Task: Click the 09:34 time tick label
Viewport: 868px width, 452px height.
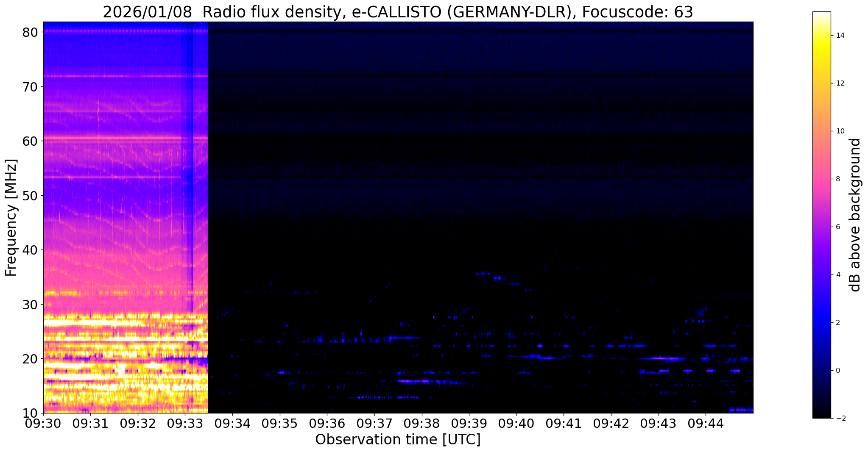Action: point(233,423)
